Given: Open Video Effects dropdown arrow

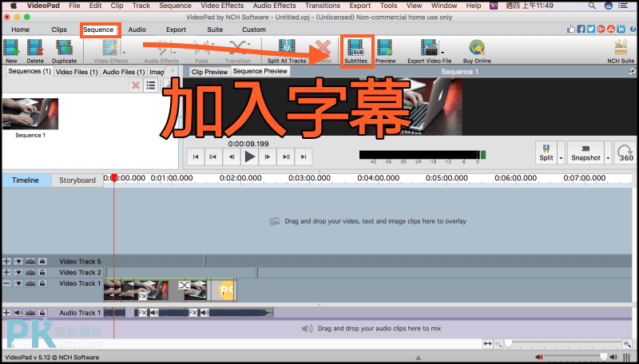Looking at the screenshot, I should point(124,52).
